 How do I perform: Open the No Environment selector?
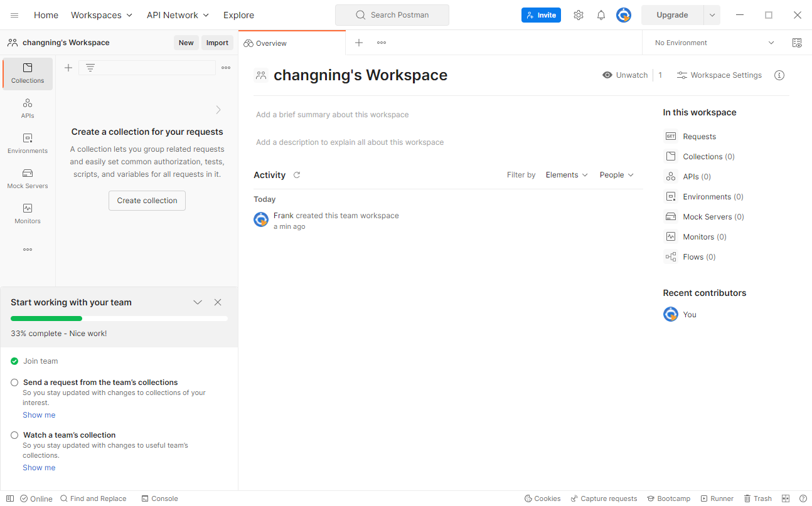click(x=714, y=43)
